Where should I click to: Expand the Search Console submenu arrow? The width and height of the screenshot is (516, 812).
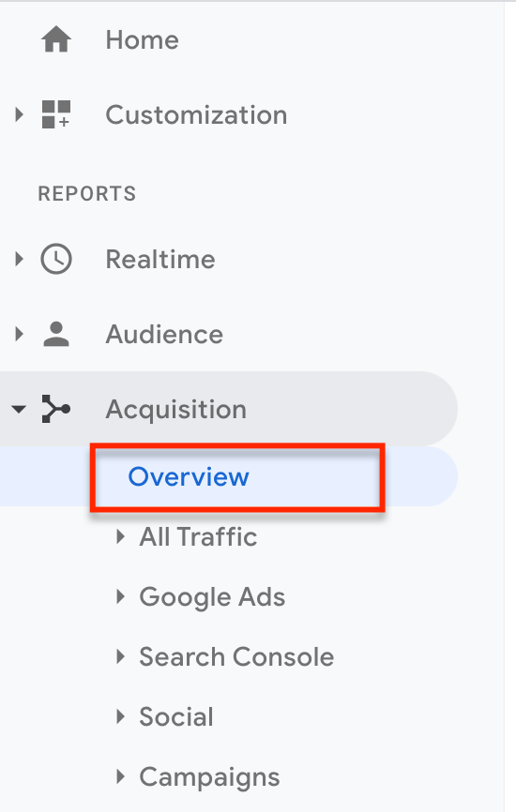121,656
